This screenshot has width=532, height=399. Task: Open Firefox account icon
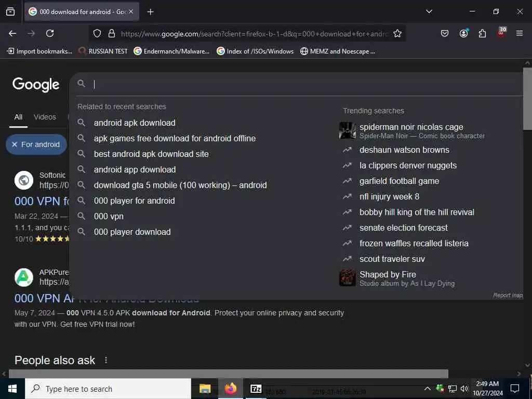coord(463,33)
